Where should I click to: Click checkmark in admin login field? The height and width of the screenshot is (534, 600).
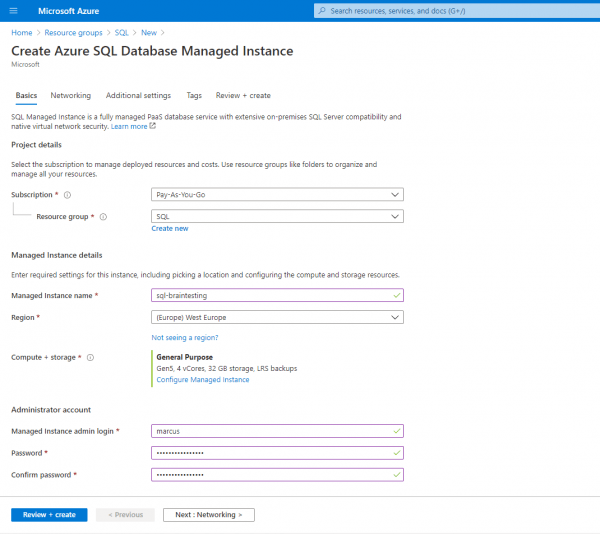[x=397, y=431]
